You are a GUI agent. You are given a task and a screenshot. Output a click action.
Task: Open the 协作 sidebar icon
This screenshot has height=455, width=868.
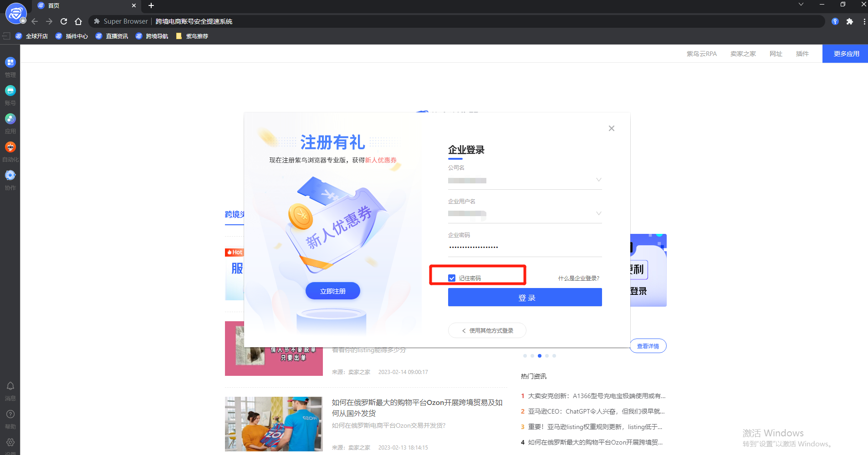(10, 175)
